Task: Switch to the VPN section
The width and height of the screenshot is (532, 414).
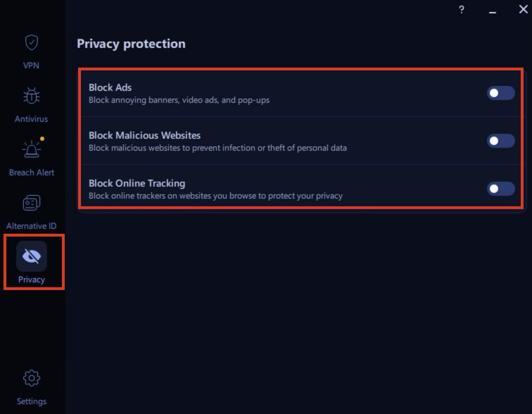Action: (x=31, y=65)
